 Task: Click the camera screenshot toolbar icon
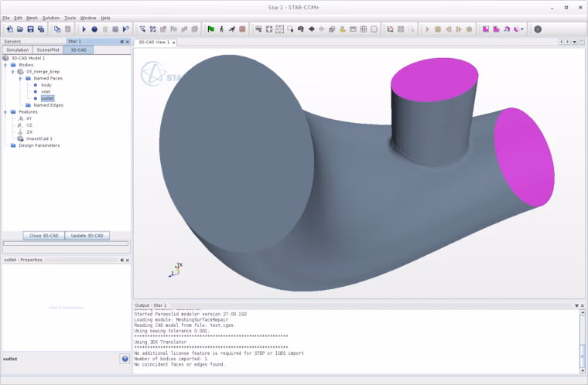click(x=300, y=29)
